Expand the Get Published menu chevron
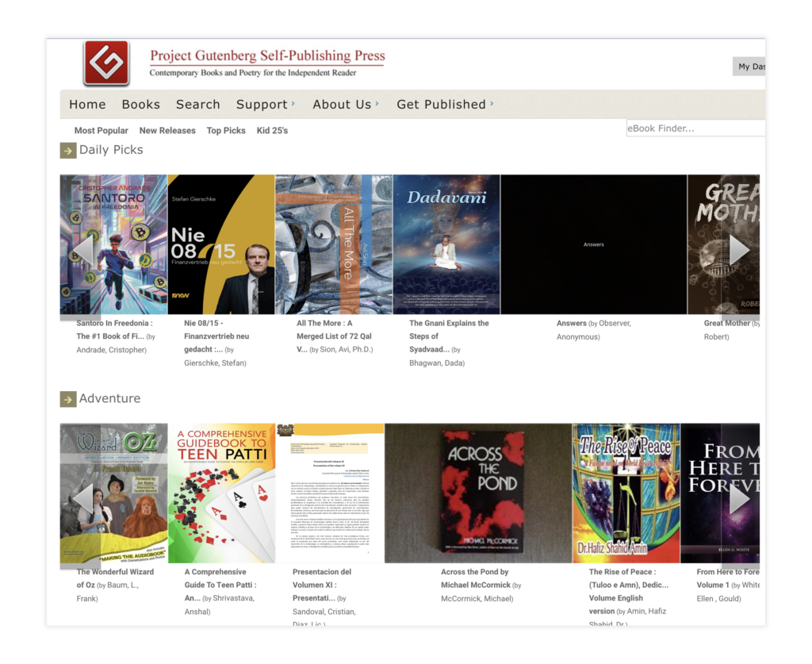Screen dimensions: 812x664 492,104
